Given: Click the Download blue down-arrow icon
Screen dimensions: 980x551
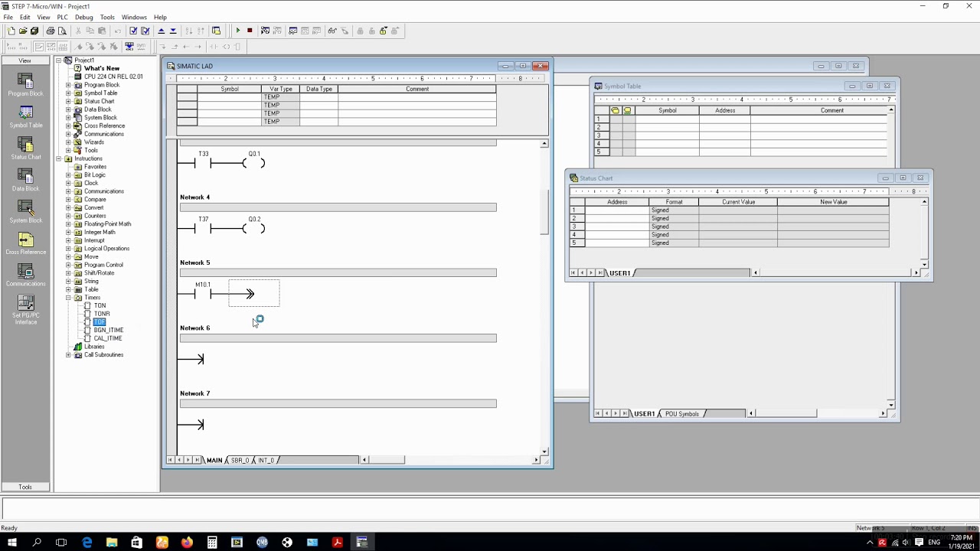Looking at the screenshot, I should 173,31.
